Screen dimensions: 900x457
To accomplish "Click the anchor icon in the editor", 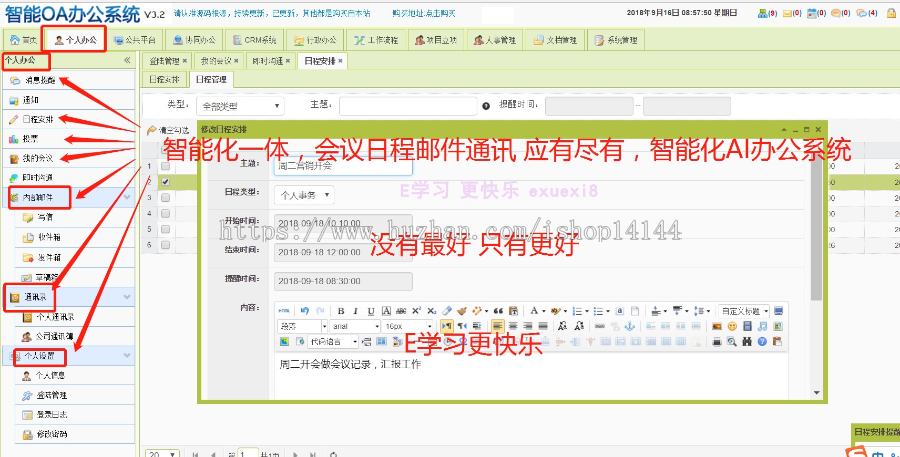I will click(630, 326).
